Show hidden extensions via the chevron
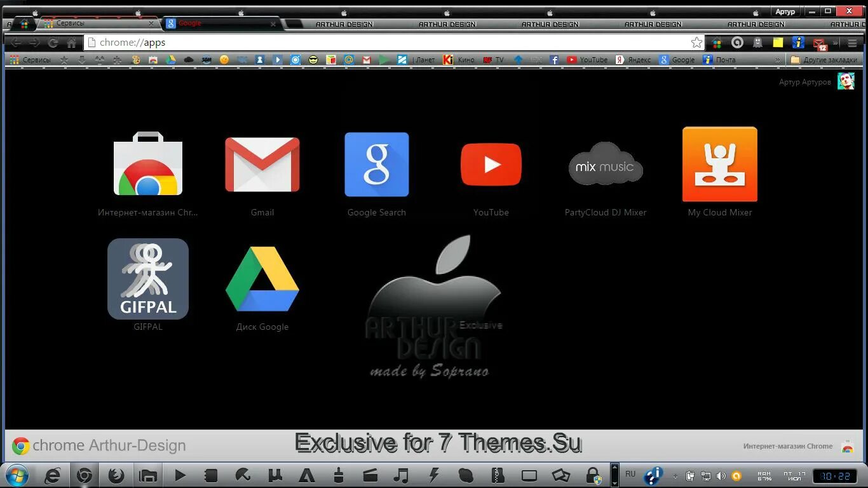 835,43
